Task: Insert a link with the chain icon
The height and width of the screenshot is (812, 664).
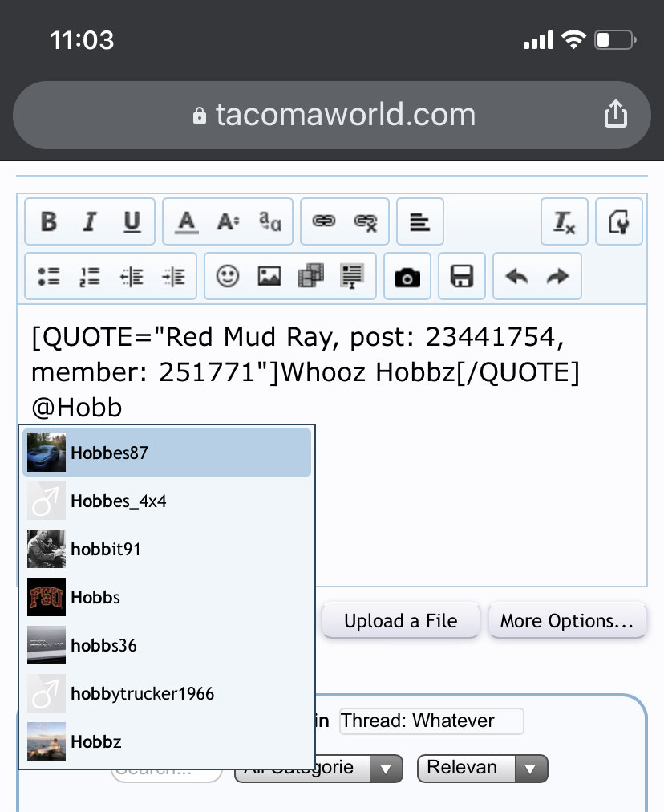Action: tap(324, 221)
